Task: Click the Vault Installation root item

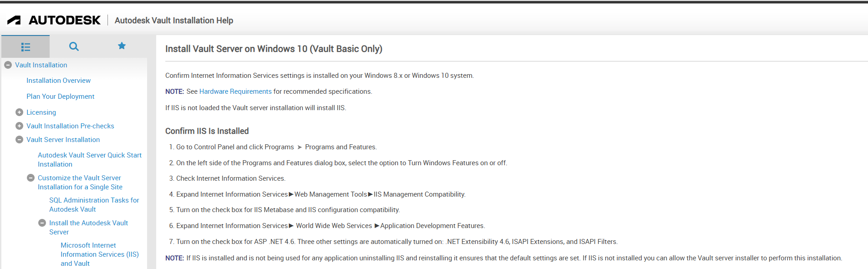Action: pyautogui.click(x=41, y=65)
